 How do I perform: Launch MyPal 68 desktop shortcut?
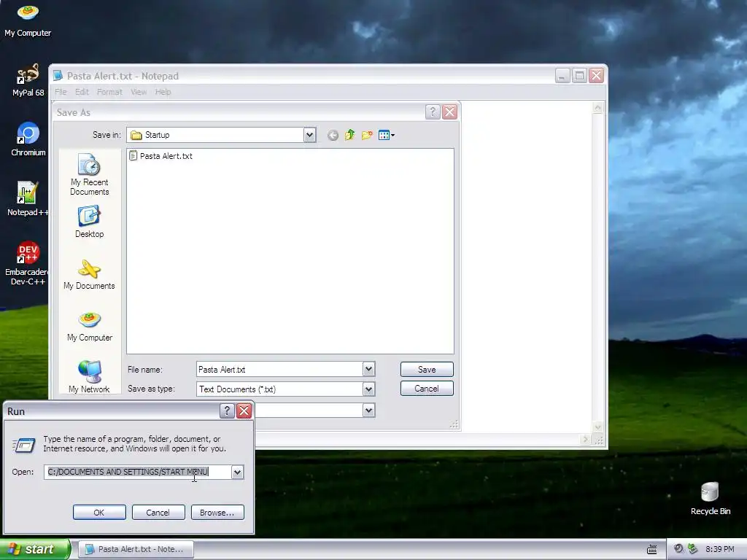[x=28, y=79]
